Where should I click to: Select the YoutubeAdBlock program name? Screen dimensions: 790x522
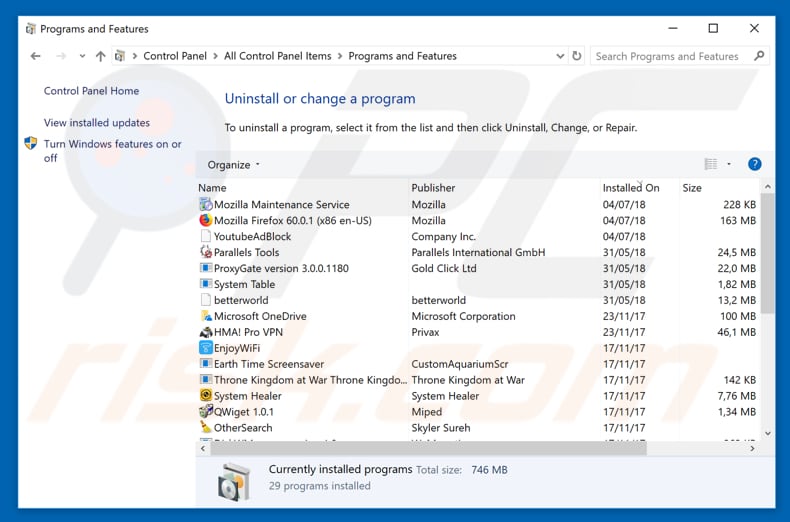pyautogui.click(x=252, y=236)
